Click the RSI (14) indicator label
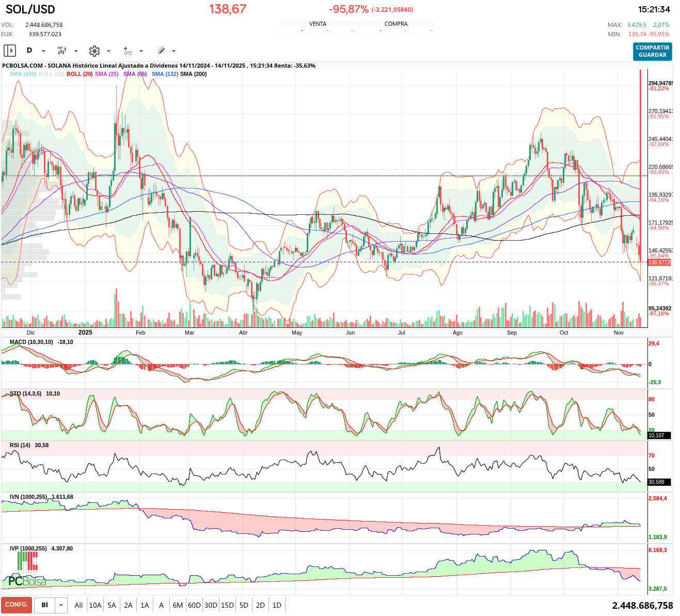The image size is (680, 616). 19,445
